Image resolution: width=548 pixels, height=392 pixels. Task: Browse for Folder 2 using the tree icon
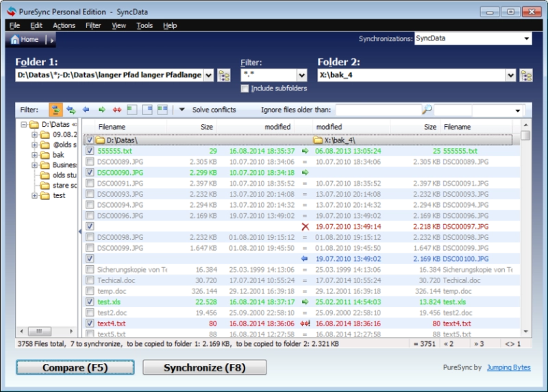pos(526,75)
